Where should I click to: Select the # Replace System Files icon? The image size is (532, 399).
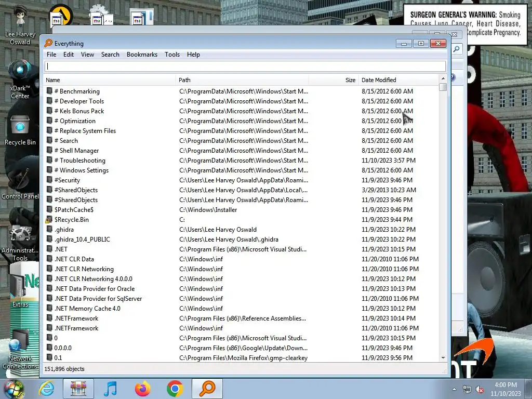tap(49, 130)
